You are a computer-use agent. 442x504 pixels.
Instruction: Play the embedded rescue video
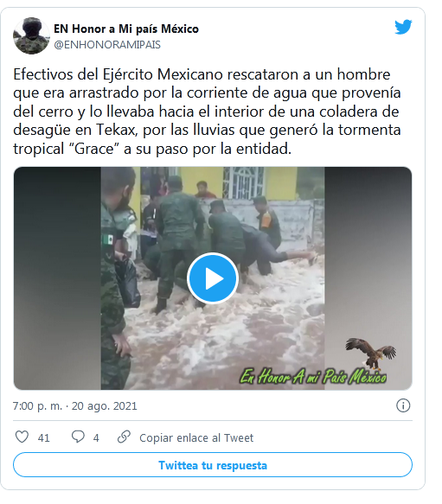tap(213, 278)
